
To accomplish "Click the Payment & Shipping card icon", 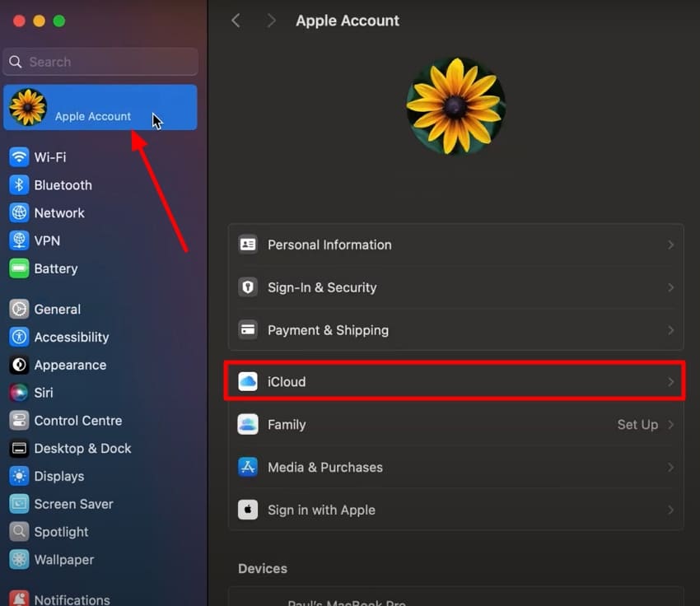I will 248,330.
